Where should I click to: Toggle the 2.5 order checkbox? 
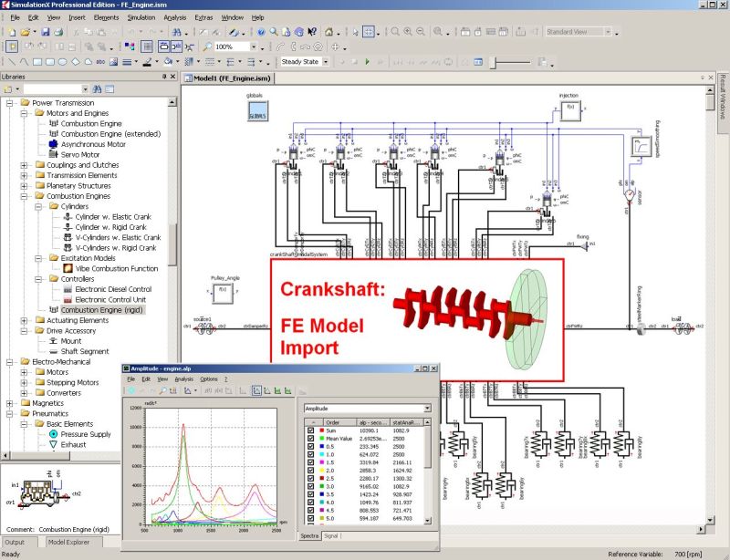pos(310,478)
